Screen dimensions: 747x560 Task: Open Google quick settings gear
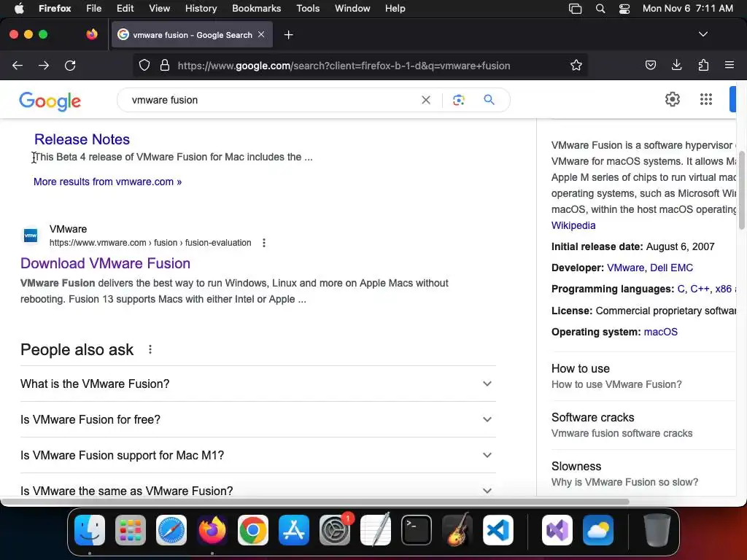pos(672,99)
